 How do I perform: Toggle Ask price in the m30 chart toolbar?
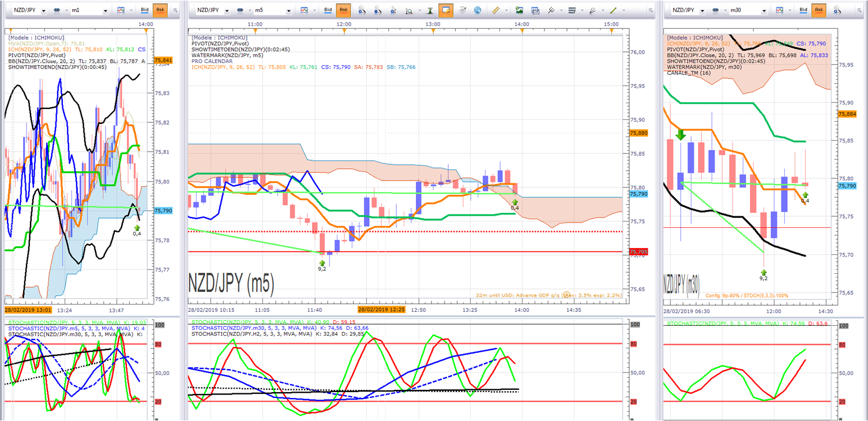(819, 10)
